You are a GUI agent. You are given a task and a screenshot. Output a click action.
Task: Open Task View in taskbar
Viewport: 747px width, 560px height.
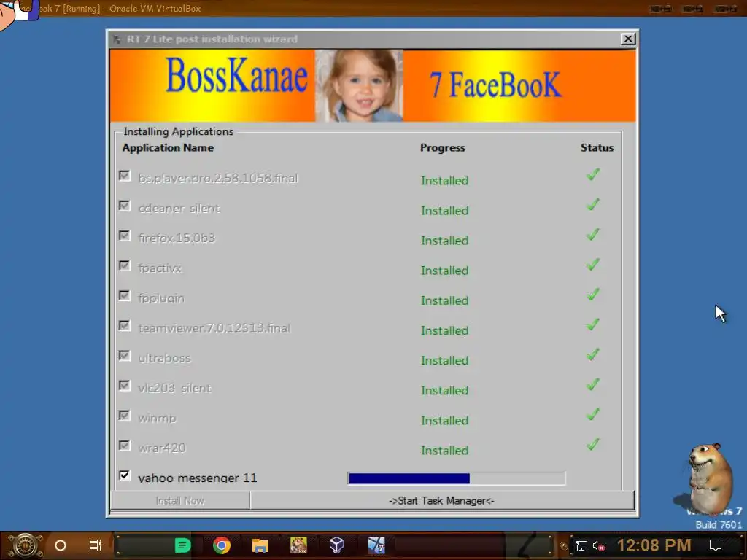96,545
